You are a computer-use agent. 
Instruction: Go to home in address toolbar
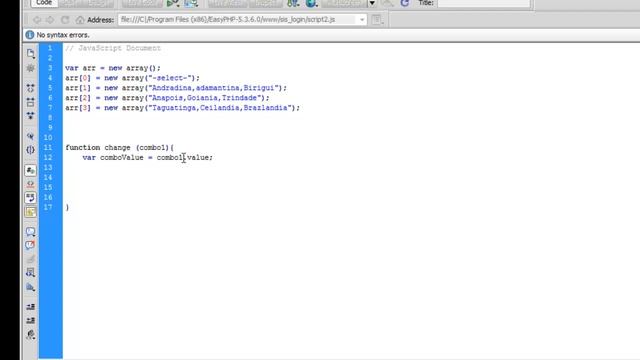[80, 20]
